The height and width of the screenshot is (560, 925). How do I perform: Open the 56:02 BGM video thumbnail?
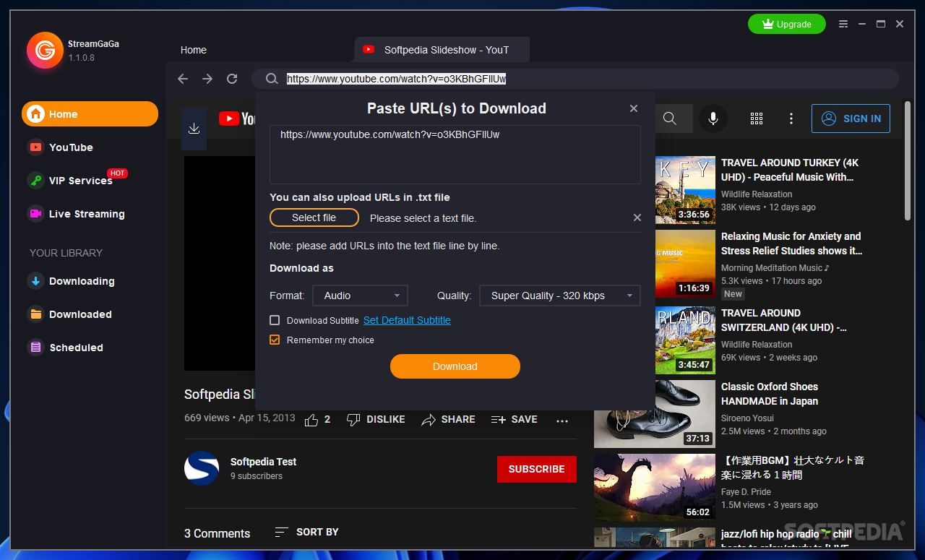pos(655,488)
